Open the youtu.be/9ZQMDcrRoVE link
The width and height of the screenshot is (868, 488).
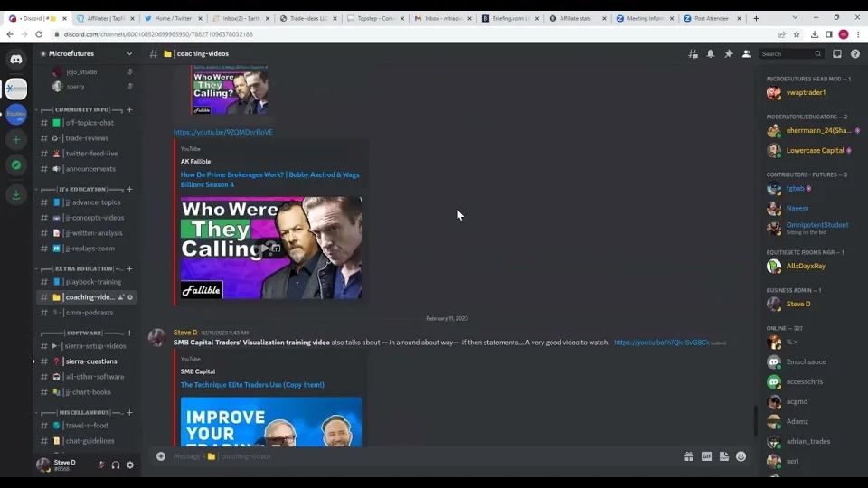(x=223, y=132)
